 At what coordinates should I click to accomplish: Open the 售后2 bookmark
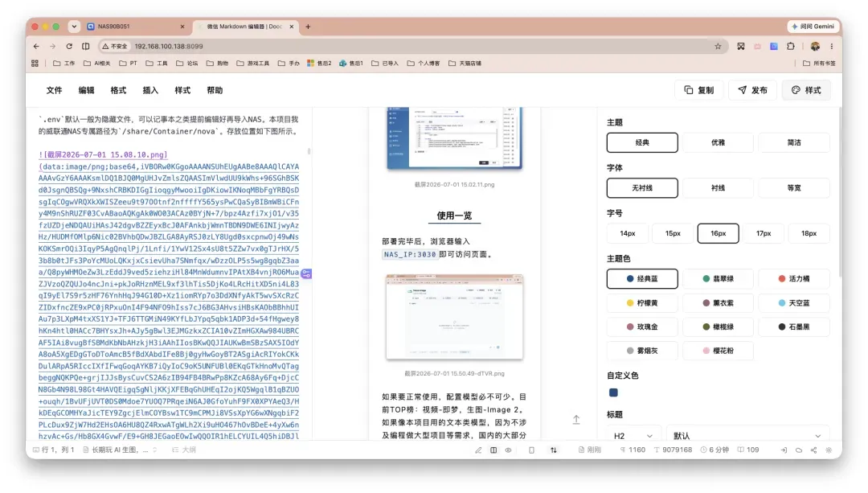coord(319,64)
